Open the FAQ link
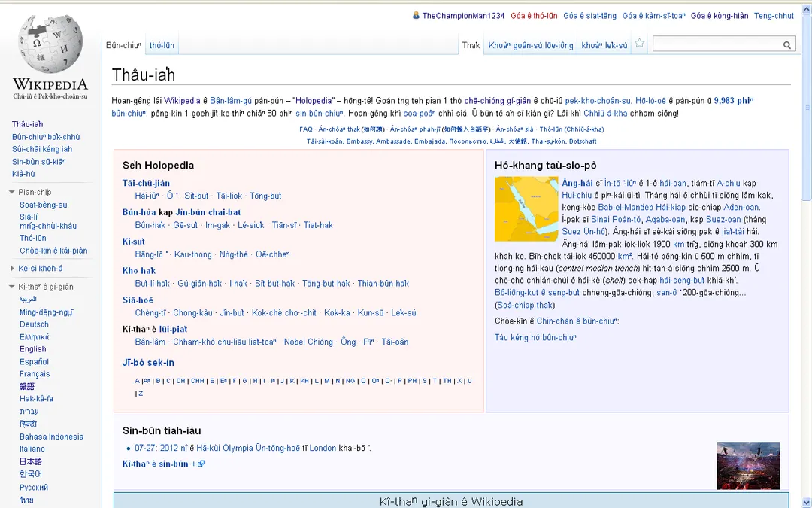The height and width of the screenshot is (508, 812). click(x=305, y=129)
